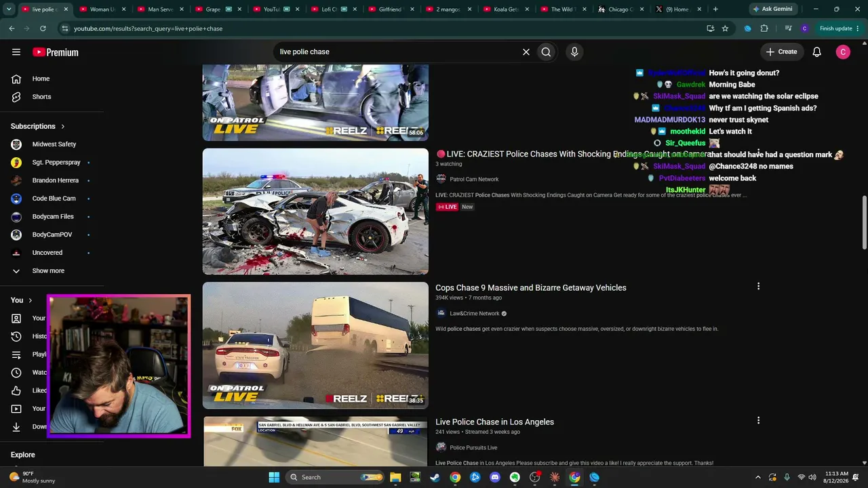Open a new browser tab
868x488 pixels.
point(715,9)
